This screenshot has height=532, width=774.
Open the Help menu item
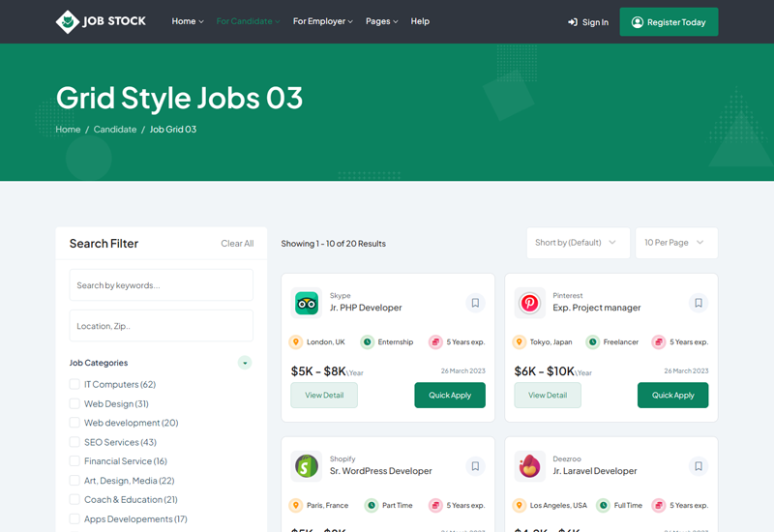point(420,21)
